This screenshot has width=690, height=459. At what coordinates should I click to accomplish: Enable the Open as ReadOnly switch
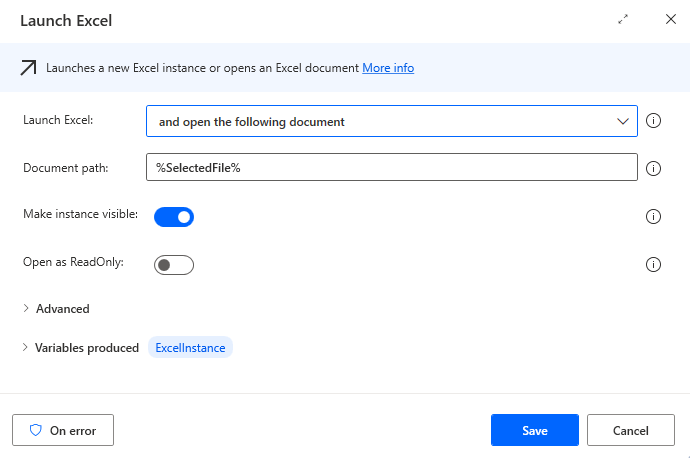(174, 265)
